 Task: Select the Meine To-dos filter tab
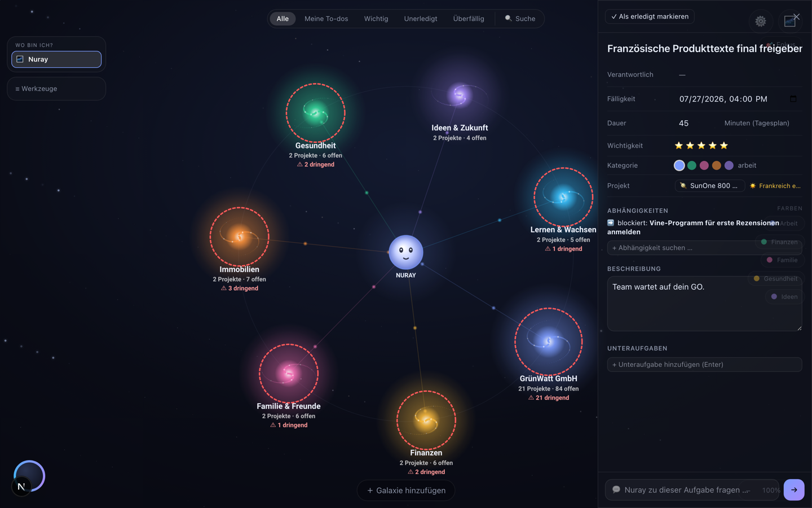tap(326, 19)
